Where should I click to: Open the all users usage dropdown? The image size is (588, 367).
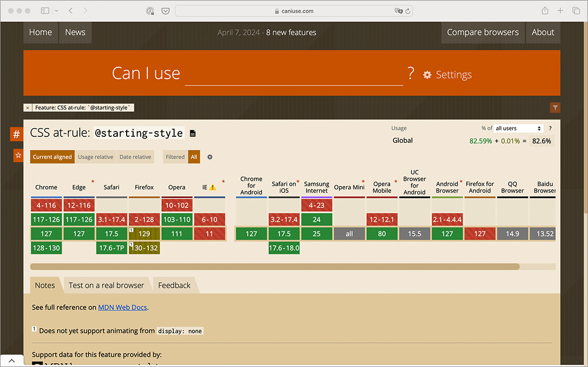coord(518,128)
